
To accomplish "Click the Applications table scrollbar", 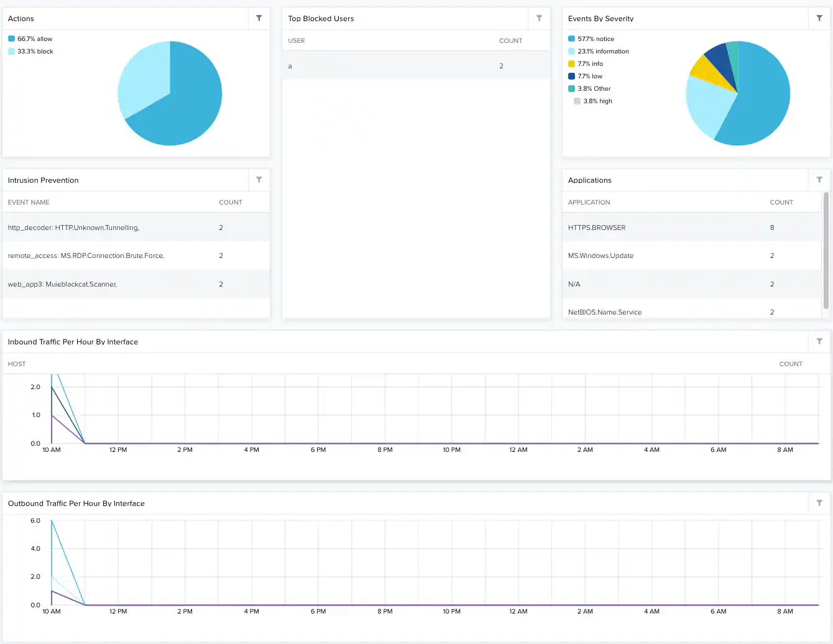I will click(826, 251).
